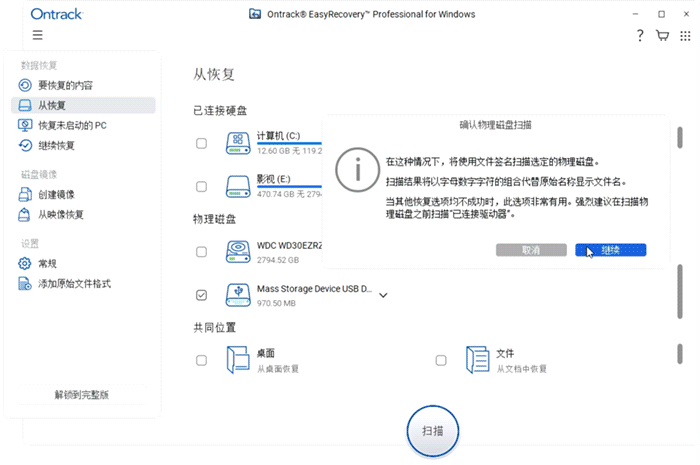Check the 桌面 location checkbox

coord(201,360)
